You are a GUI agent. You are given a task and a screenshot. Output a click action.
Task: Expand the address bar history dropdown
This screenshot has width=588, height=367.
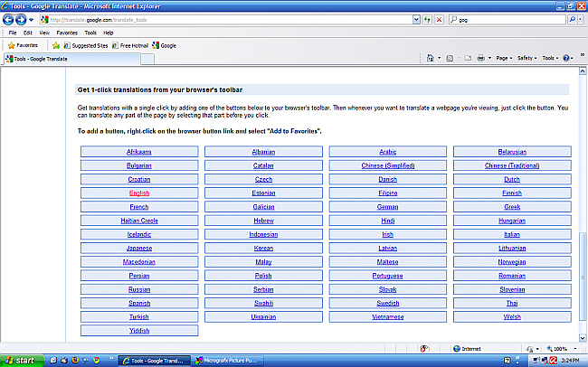click(416, 20)
